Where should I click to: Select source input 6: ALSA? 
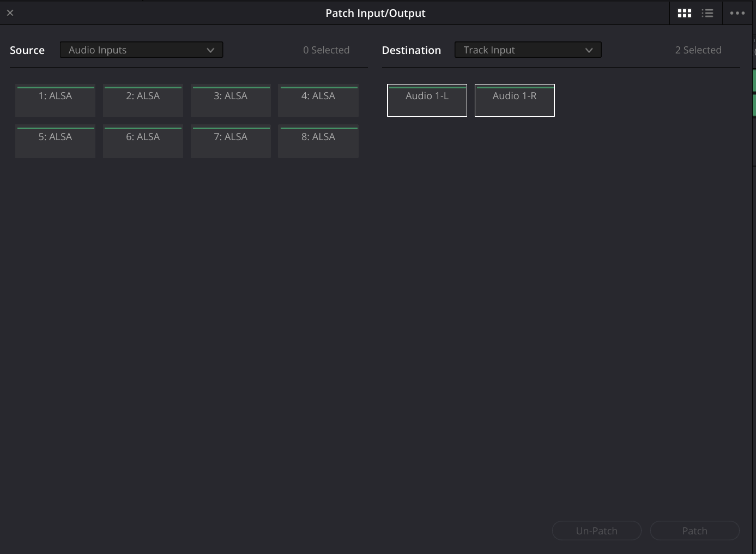143,142
